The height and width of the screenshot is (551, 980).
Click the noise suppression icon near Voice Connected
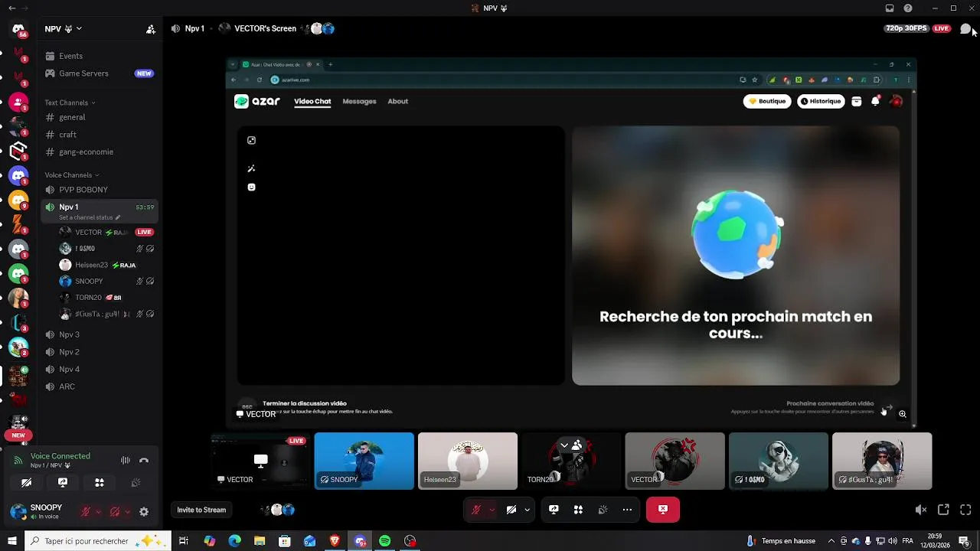[x=125, y=460]
